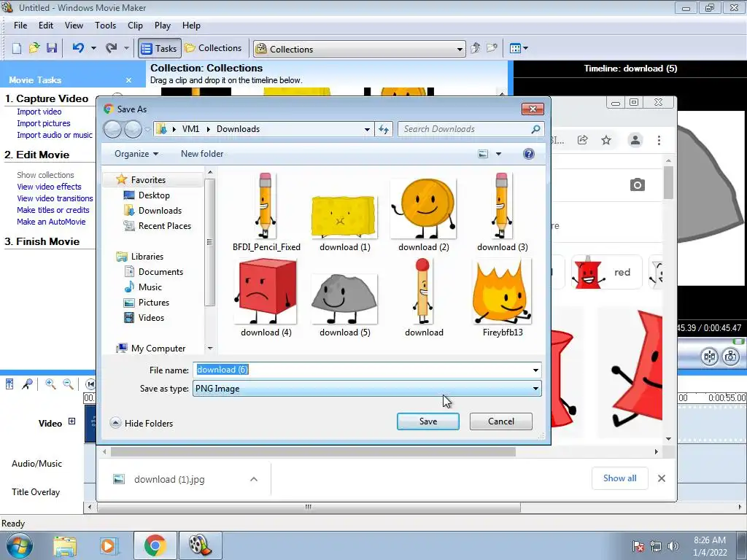Open the View menu
Image resolution: width=747 pixels, height=560 pixels.
pos(74,26)
